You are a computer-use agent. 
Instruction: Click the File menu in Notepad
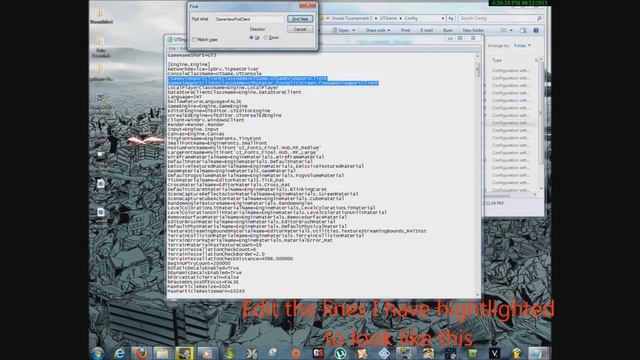pos(172,48)
